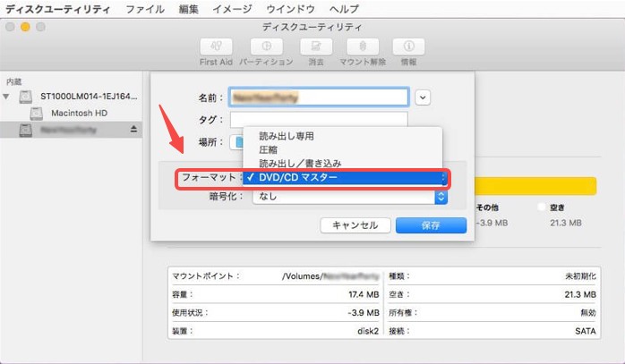
Task: Click the 17.4 MB capacity value
Action: [364, 295]
